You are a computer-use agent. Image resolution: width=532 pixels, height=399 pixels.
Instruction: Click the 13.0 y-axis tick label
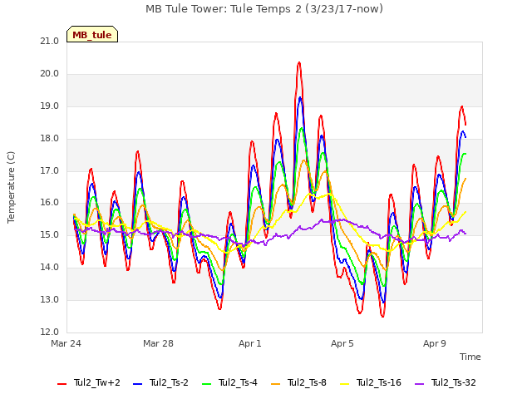coord(50,299)
